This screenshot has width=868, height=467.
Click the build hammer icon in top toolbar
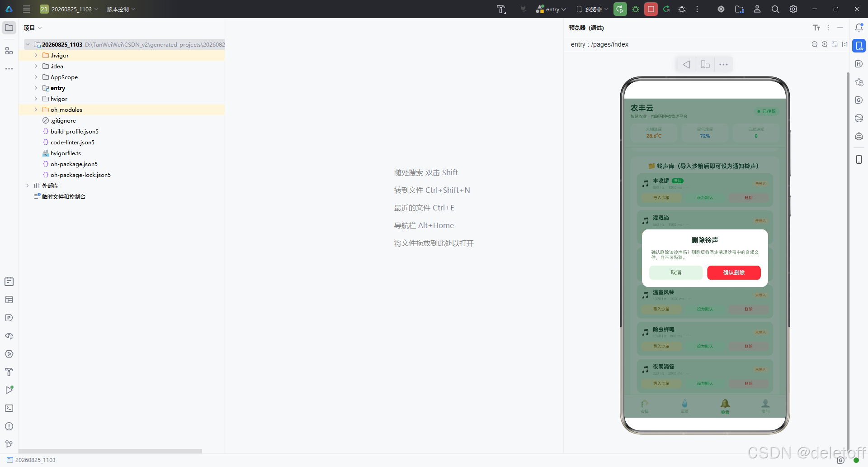tap(501, 9)
